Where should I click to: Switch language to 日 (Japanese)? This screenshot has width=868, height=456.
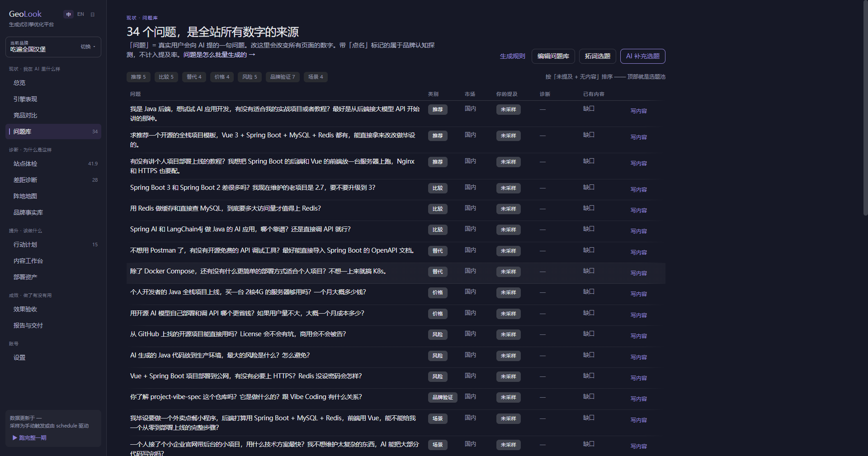pyautogui.click(x=93, y=14)
